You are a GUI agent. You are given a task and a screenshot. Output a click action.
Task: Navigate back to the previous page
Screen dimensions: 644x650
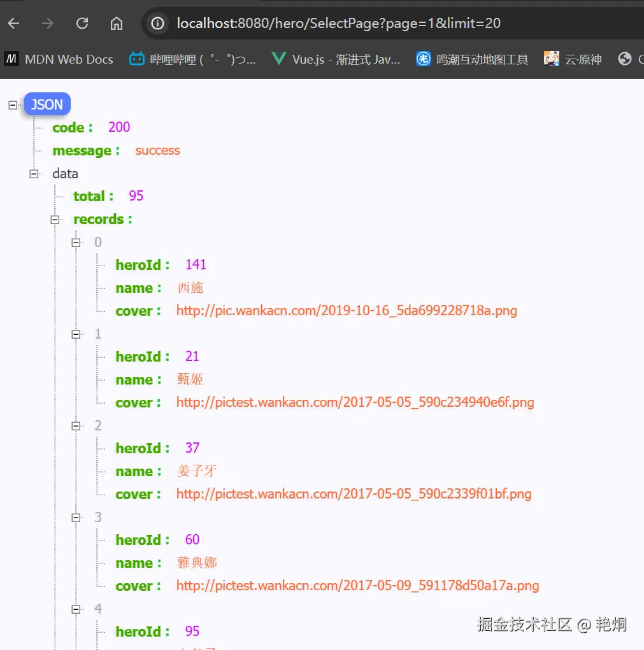pos(13,23)
